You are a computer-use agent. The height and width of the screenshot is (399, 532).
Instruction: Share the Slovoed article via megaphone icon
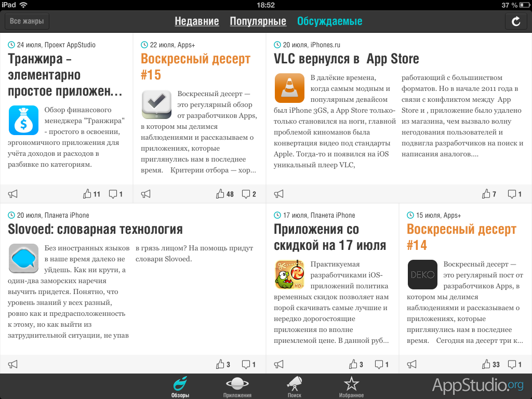pyautogui.click(x=13, y=365)
